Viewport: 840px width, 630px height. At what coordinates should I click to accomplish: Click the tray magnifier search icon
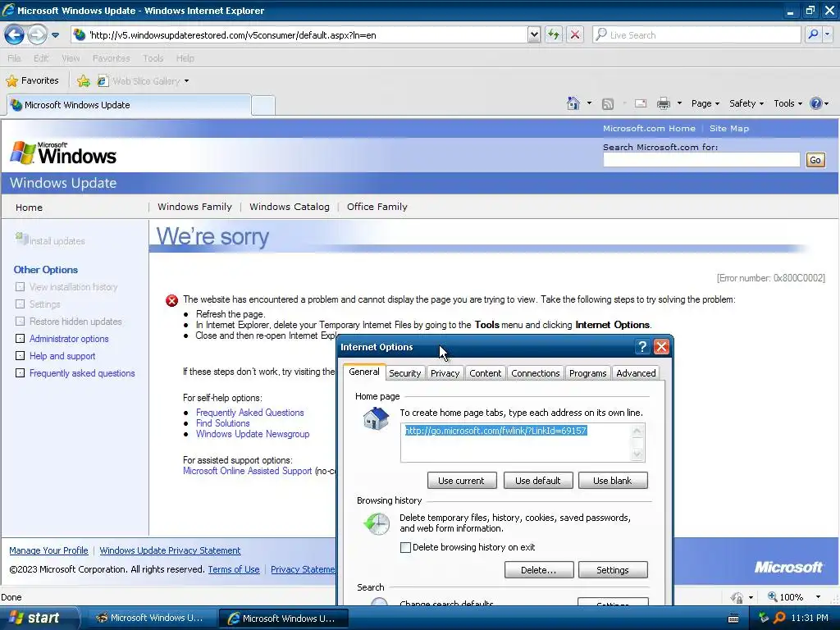click(x=779, y=618)
